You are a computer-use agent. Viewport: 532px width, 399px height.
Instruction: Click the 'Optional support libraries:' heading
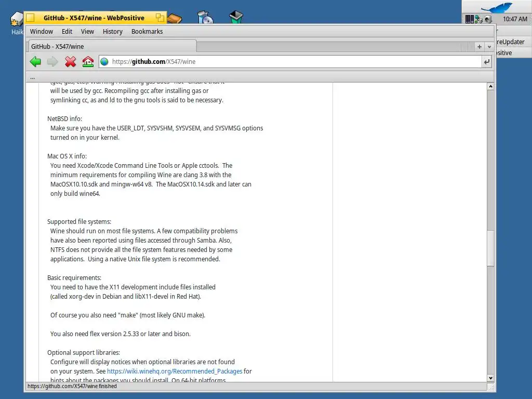pyautogui.click(x=84, y=353)
